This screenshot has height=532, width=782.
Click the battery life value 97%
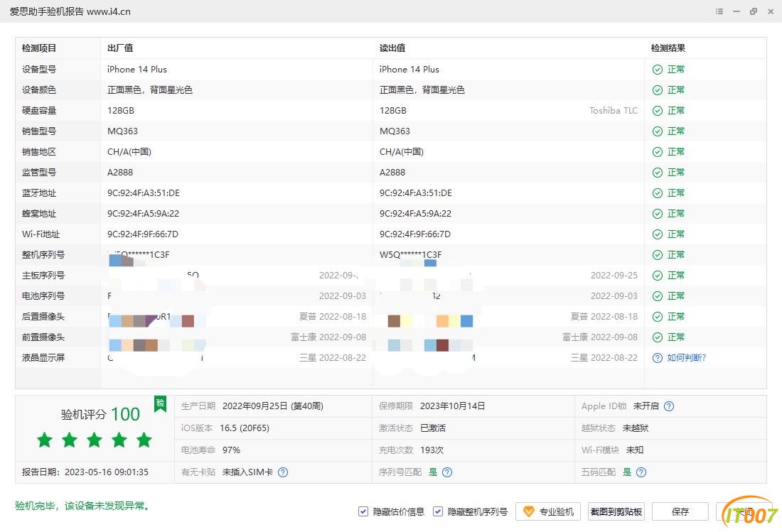[232, 450]
